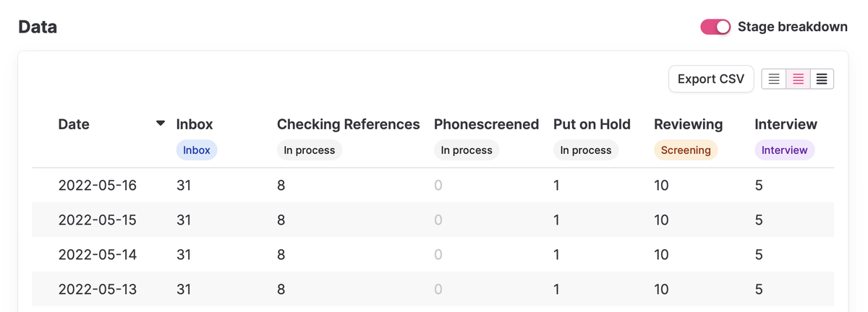
Task: Click the purple Interview stage badge
Action: coord(784,150)
